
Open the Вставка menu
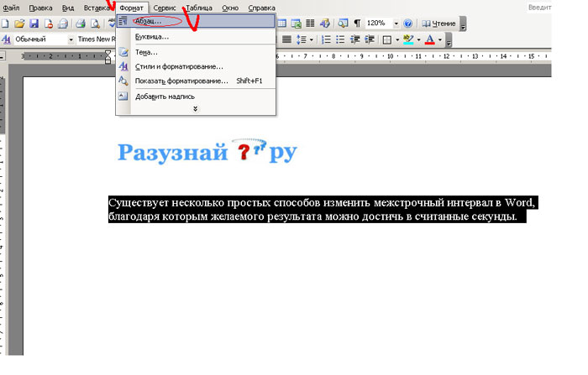[x=97, y=8]
